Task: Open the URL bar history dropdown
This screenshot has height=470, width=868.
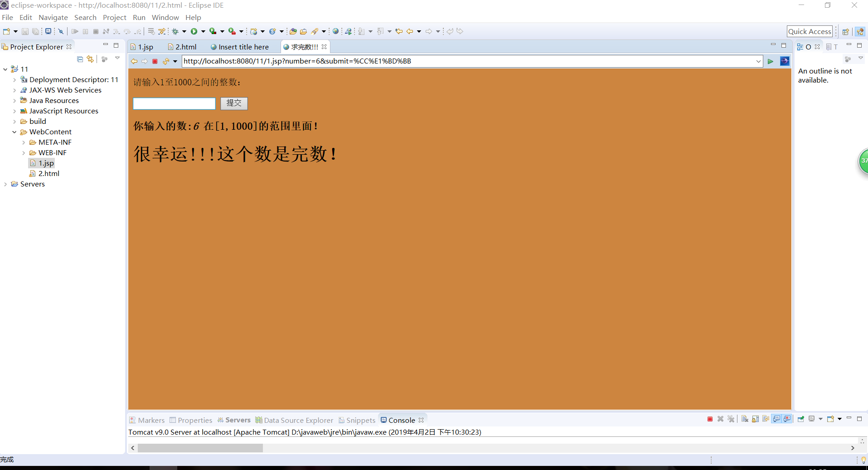Action: click(x=758, y=61)
